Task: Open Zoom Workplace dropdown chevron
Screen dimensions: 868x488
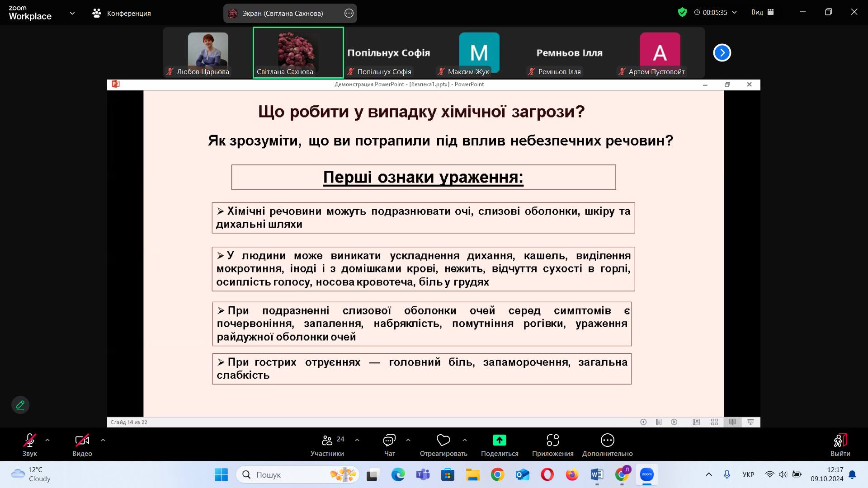Action: tap(72, 13)
